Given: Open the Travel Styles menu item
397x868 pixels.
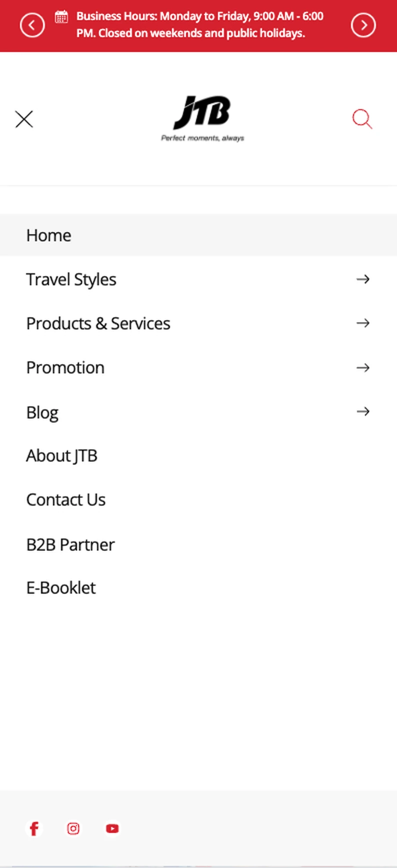Looking at the screenshot, I should pyautogui.click(x=71, y=279).
